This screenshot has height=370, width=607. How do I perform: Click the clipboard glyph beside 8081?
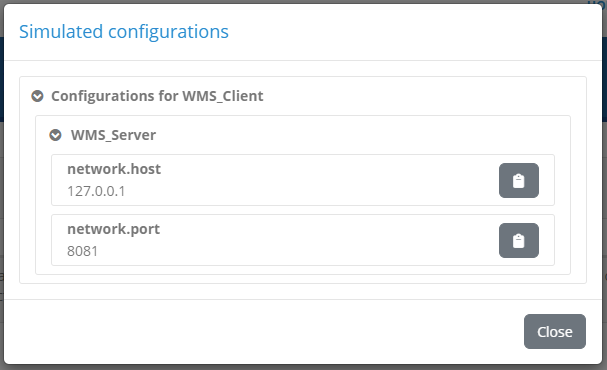tap(519, 241)
